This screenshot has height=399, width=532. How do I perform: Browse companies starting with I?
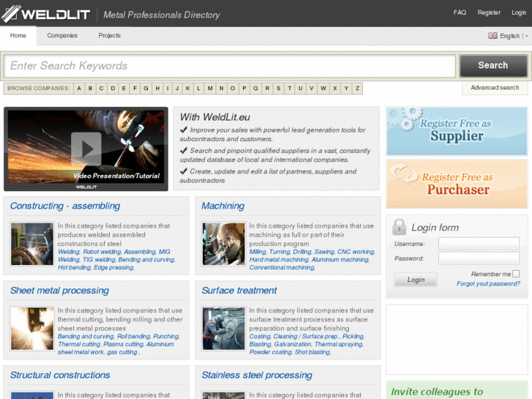click(x=168, y=89)
